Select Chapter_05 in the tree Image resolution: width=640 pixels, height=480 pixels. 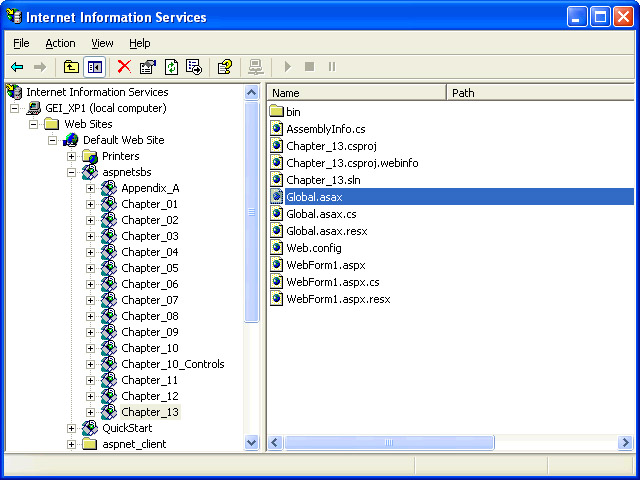coord(150,268)
